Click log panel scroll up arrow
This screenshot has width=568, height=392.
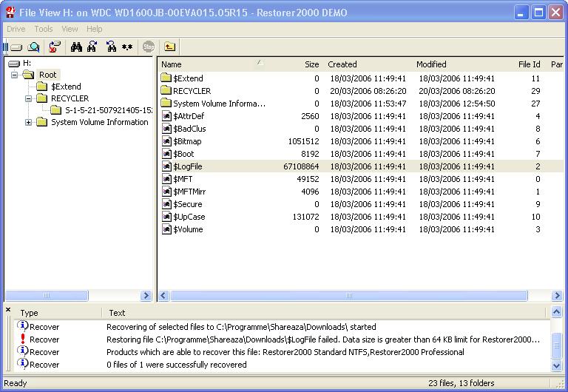point(556,312)
